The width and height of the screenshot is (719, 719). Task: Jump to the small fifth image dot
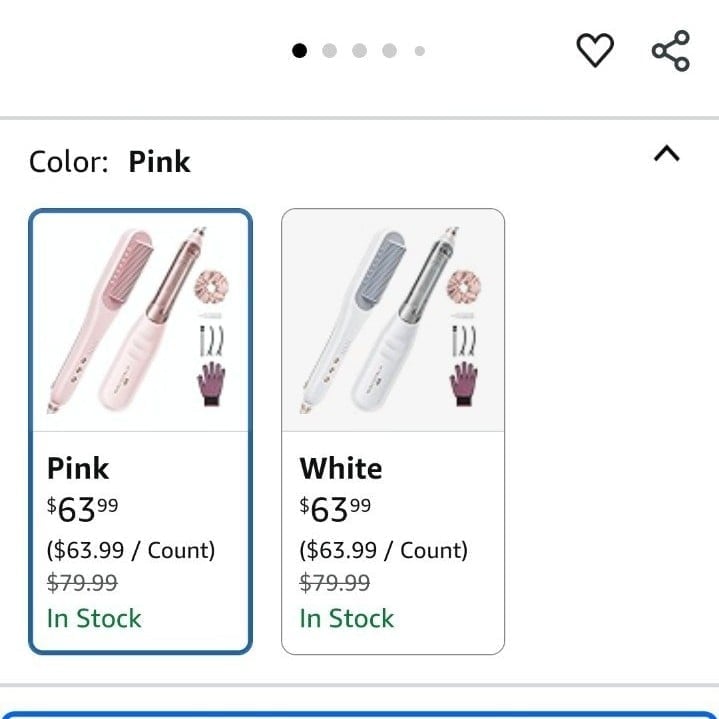(420, 51)
